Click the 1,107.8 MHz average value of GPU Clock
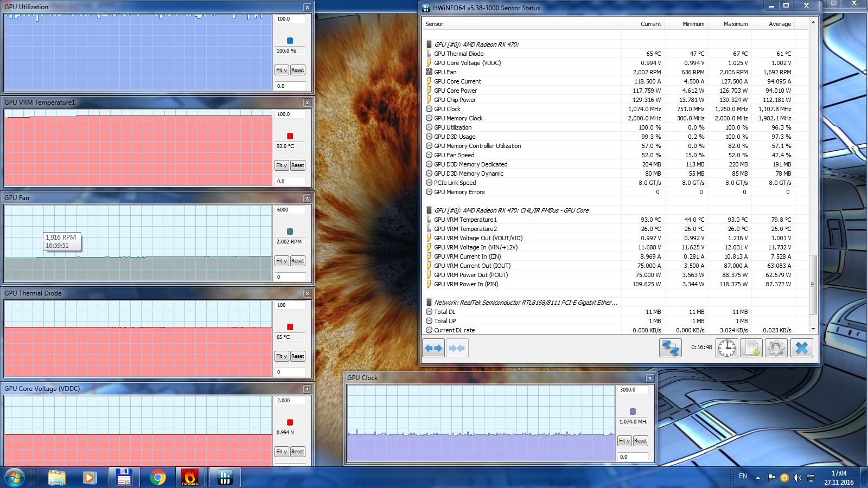The image size is (868, 488). pyautogui.click(x=775, y=109)
